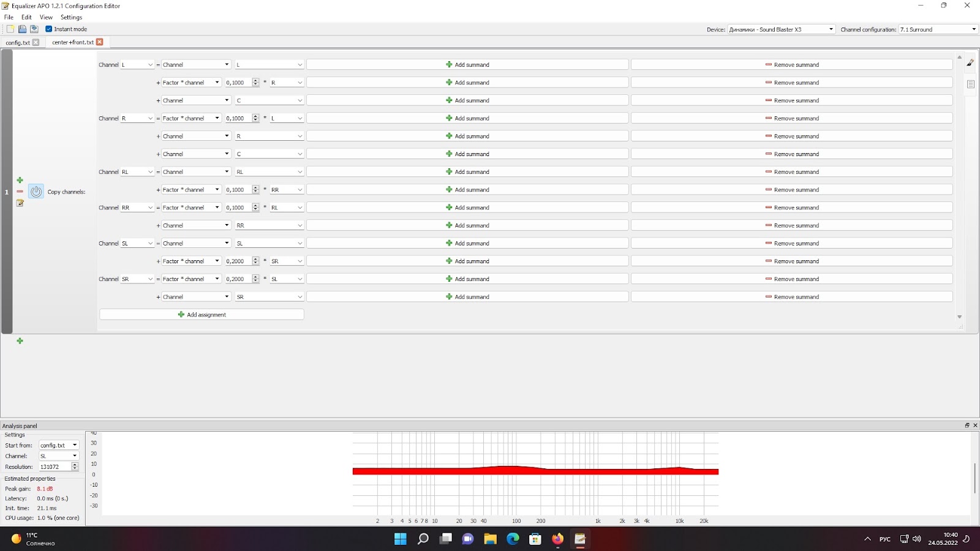Click the paintbrush icon at right edge
Image resolution: width=980 pixels, height=551 pixels.
point(970,62)
